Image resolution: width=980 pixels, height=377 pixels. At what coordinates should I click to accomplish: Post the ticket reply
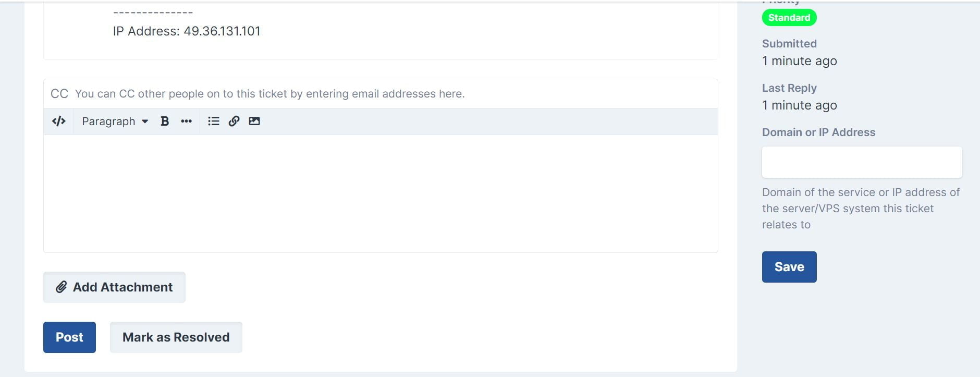click(x=69, y=337)
